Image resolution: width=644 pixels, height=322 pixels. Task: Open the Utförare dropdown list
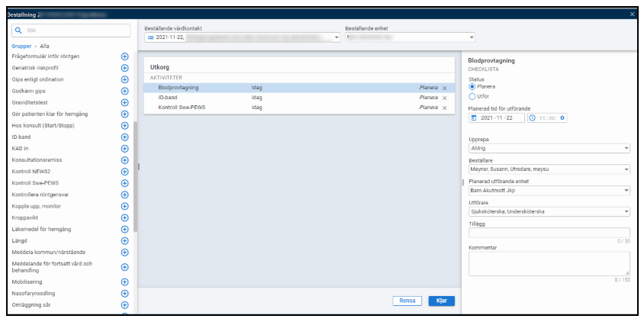tap(549, 211)
